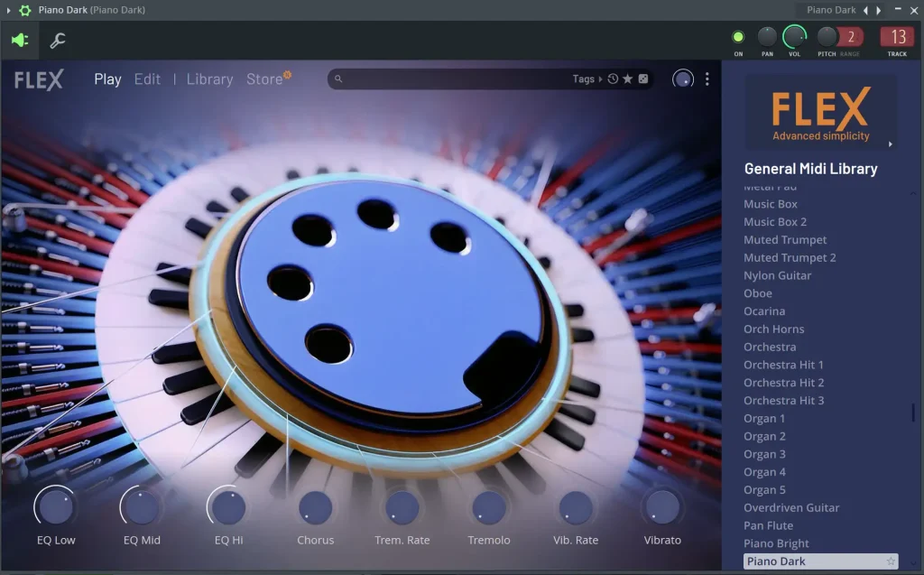The height and width of the screenshot is (575, 924).
Task: Pick a random preset dice icon
Action: click(643, 79)
